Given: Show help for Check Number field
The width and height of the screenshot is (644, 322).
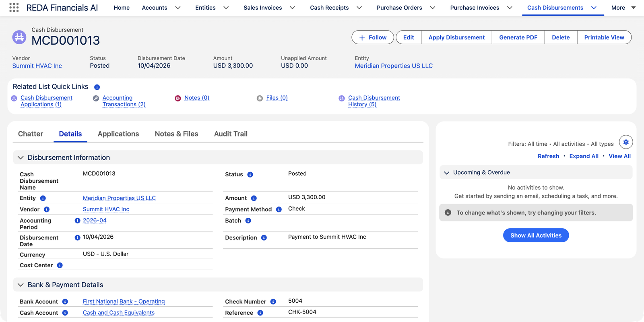Looking at the screenshot, I should [273, 302].
